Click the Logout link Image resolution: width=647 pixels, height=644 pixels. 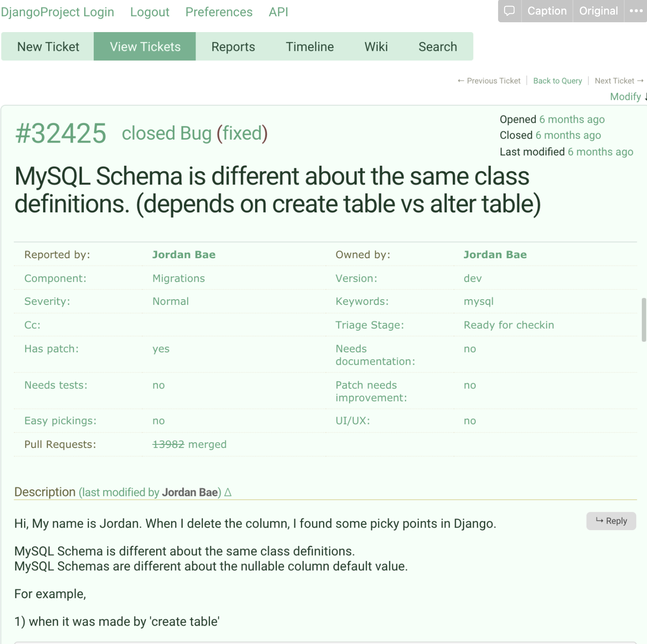coord(150,12)
